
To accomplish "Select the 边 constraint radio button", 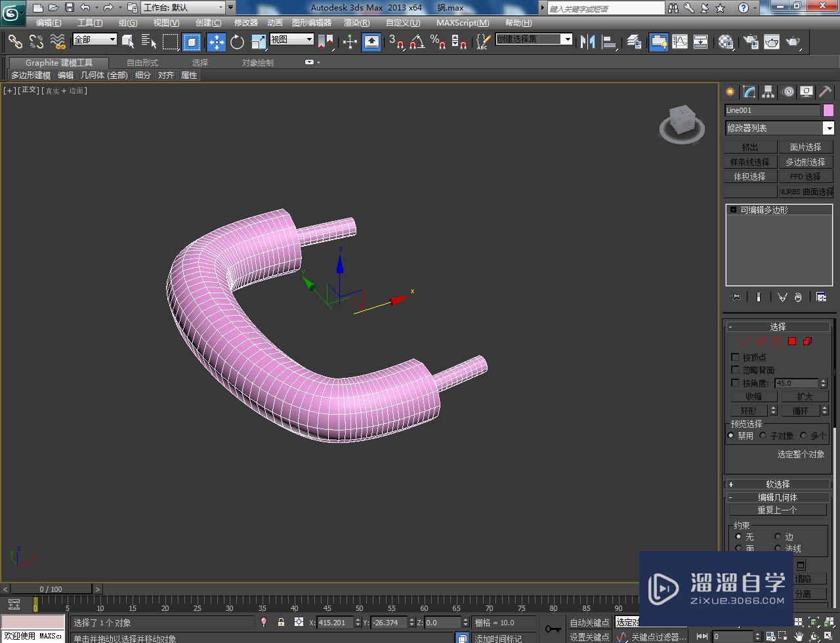I will (x=778, y=536).
